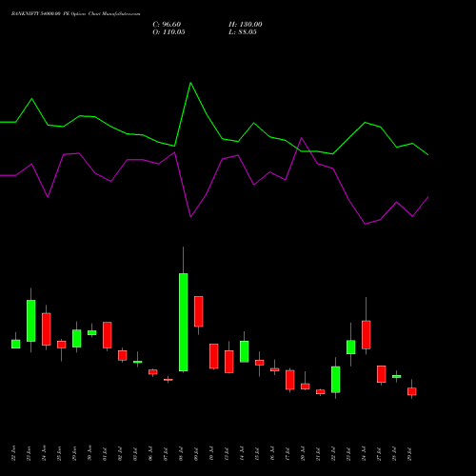Click the last red candle on 29 Jul
Viewport: 476px width, 476px height.
click(411, 391)
